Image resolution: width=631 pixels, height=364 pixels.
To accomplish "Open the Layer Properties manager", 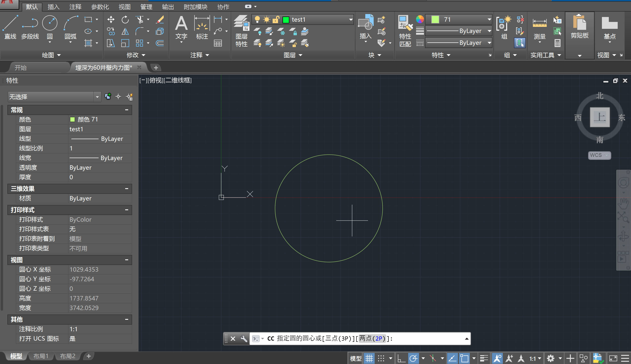I will click(241, 30).
